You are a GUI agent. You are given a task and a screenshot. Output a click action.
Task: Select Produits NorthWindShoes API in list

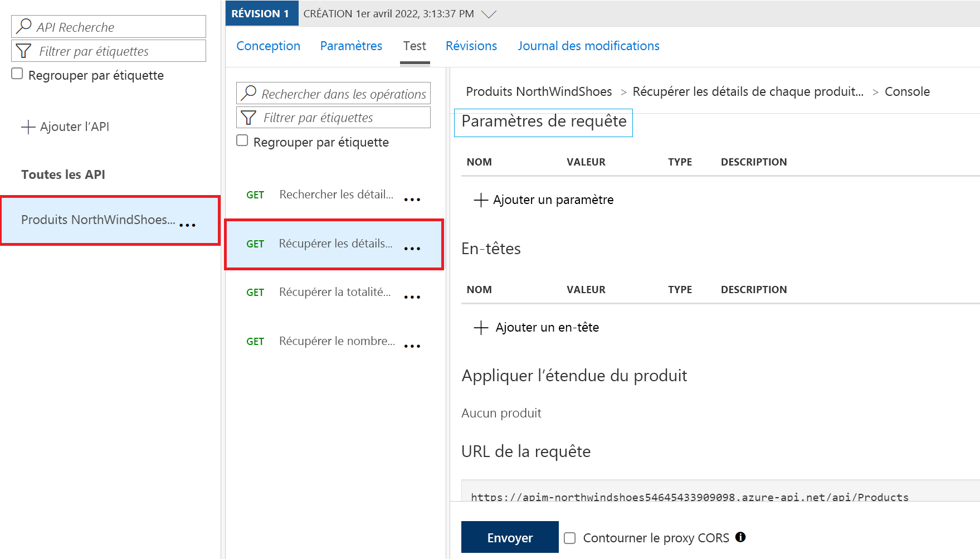[x=110, y=220]
